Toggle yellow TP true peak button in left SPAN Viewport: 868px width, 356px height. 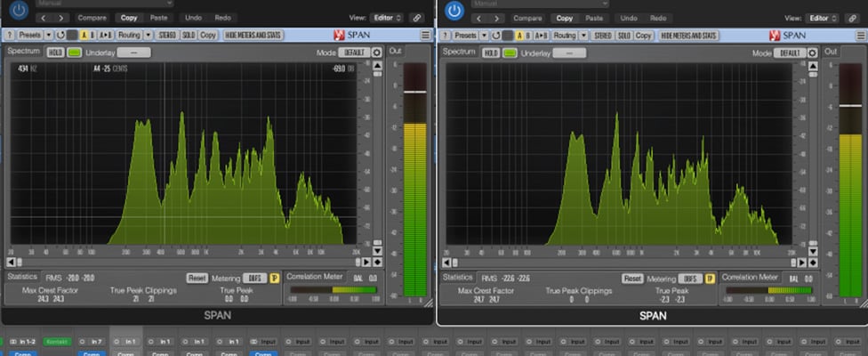[274, 278]
